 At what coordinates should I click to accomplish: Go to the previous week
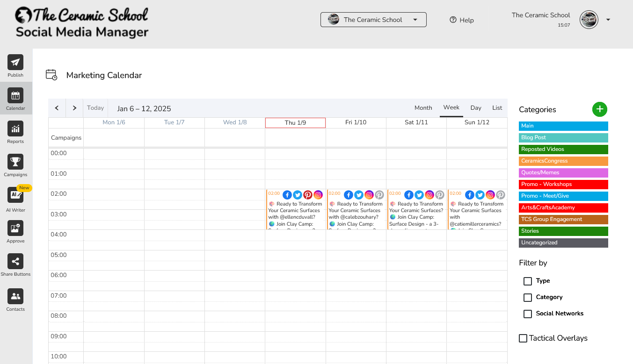coord(57,108)
